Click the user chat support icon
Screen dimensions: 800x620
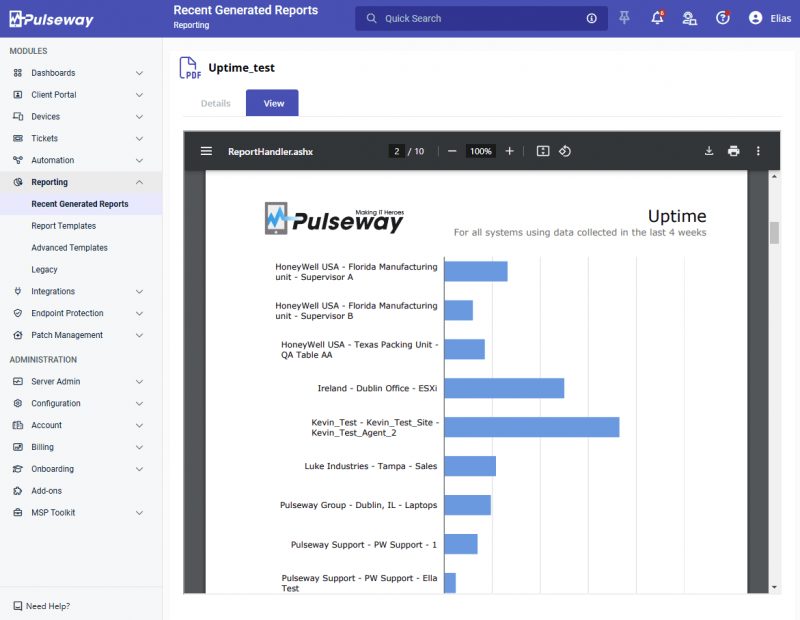click(689, 18)
